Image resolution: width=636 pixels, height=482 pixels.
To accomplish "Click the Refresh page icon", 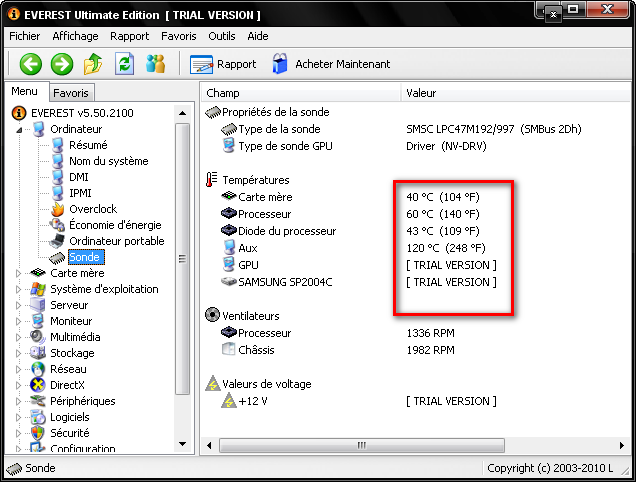I will pos(125,64).
